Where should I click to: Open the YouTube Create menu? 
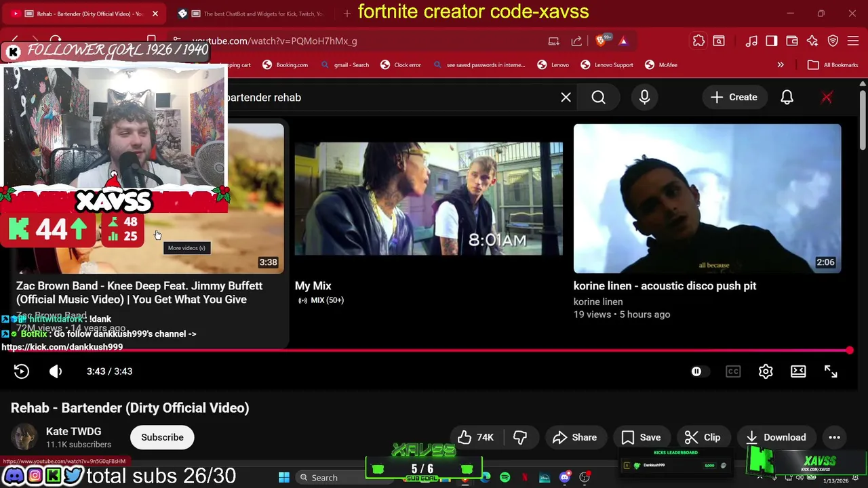click(x=734, y=98)
